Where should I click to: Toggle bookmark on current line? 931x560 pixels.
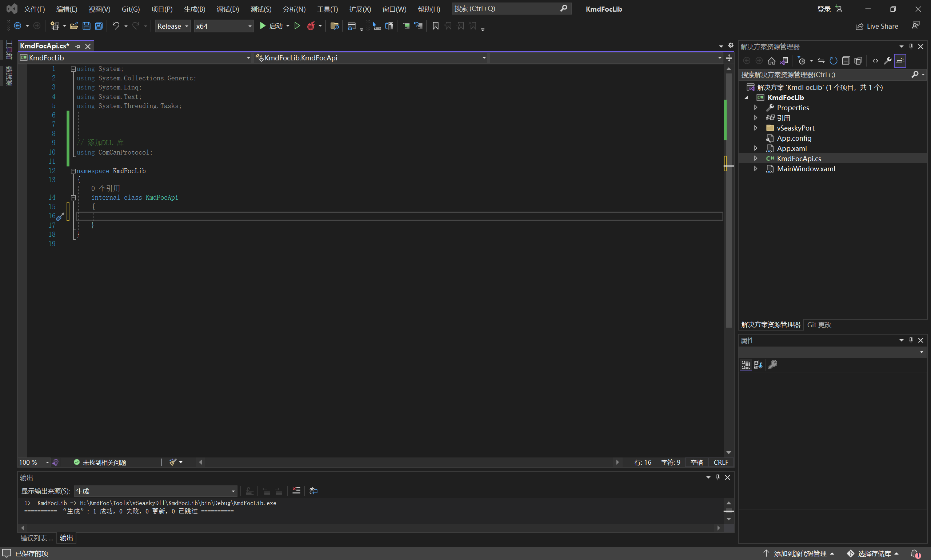pos(435,26)
